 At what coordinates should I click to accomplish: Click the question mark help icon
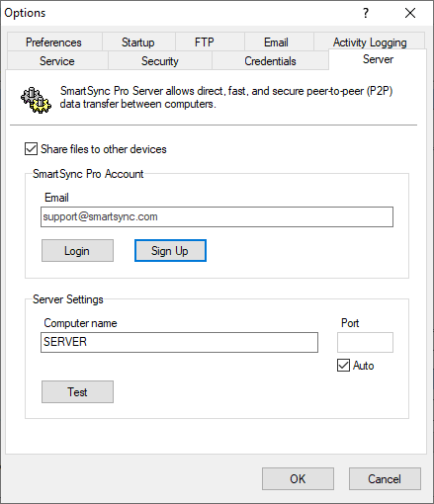366,13
